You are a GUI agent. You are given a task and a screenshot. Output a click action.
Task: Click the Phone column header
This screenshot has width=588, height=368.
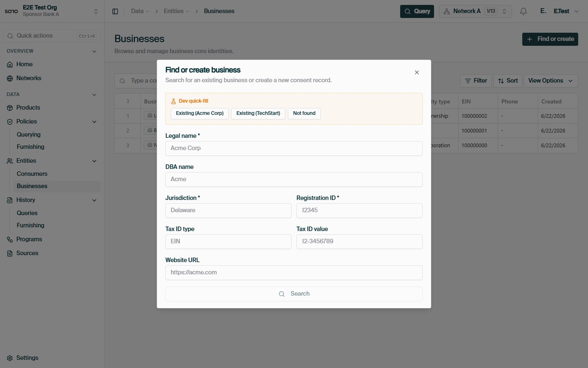[518, 101]
